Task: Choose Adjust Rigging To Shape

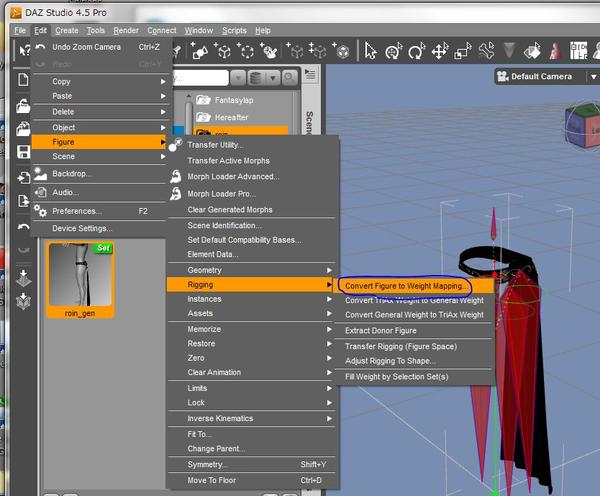Action: click(x=414, y=361)
